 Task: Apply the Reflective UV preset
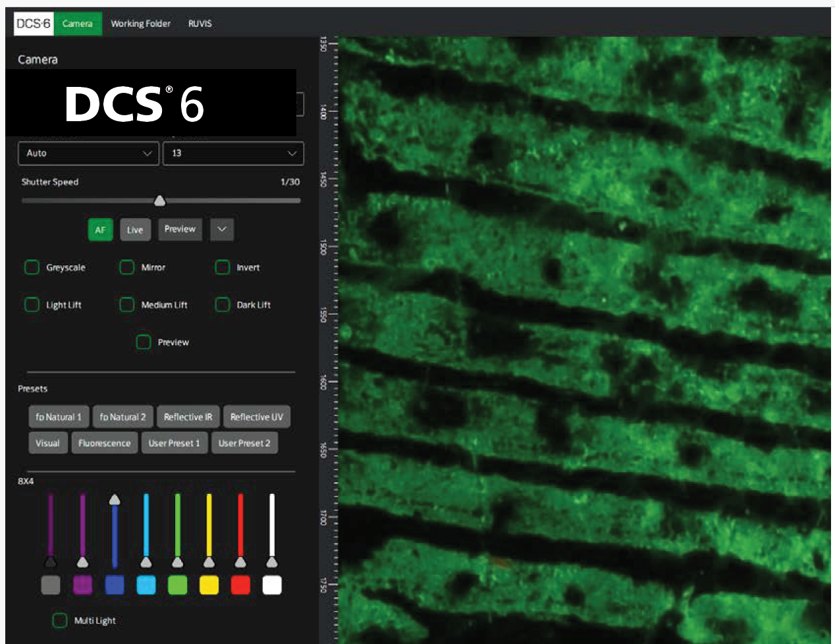(257, 417)
